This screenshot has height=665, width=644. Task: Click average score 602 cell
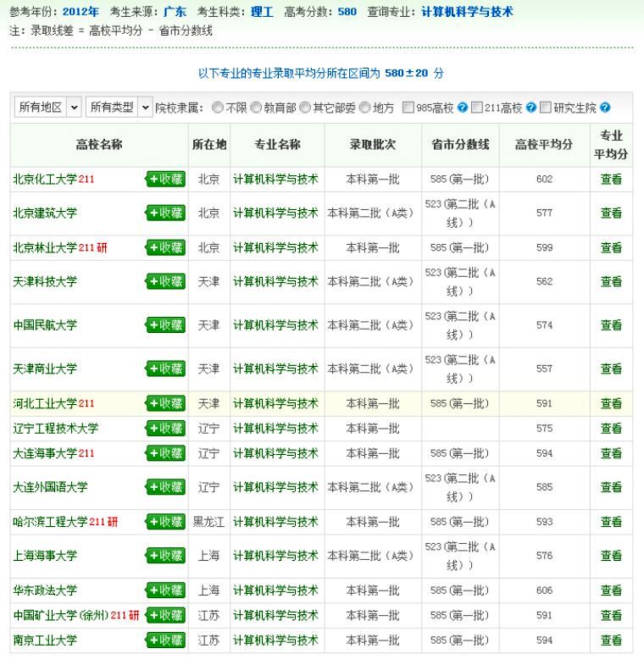[544, 179]
